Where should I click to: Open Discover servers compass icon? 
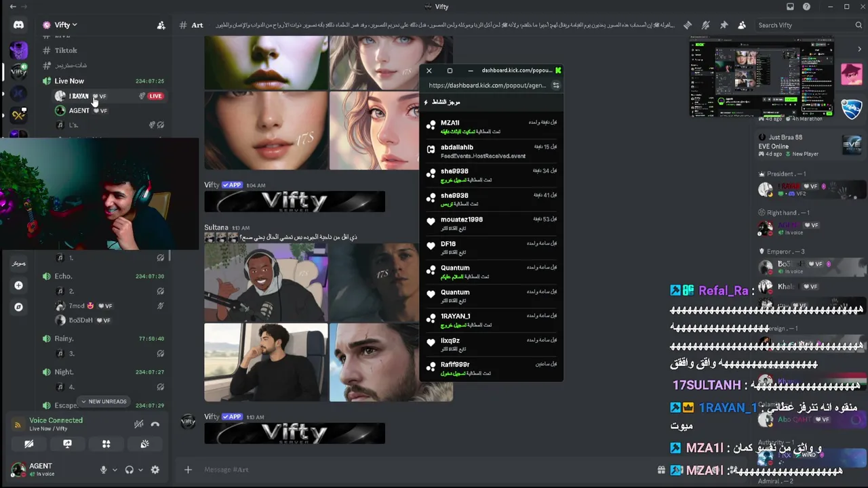coord(18,307)
